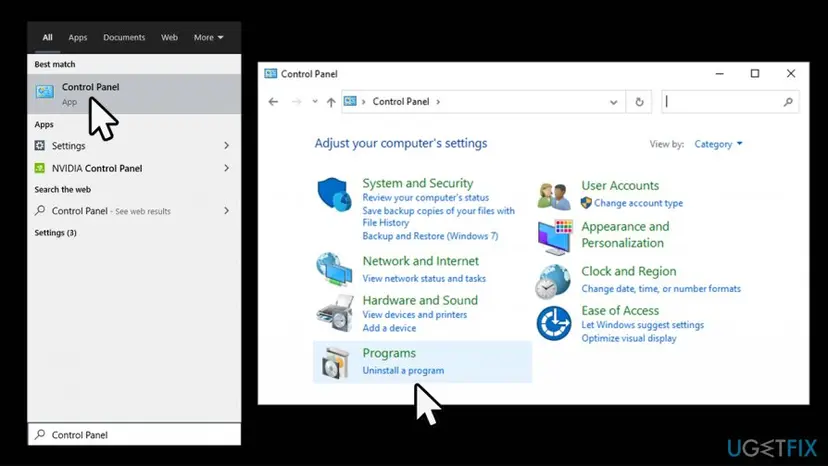Open the recent locations dropdown arrow
This screenshot has height=467, width=828.
coord(315,101)
